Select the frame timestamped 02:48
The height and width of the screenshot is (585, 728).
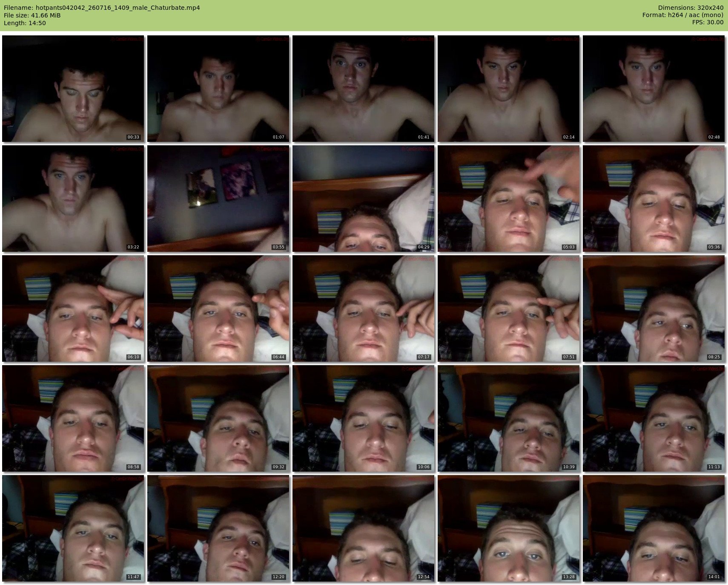point(653,89)
